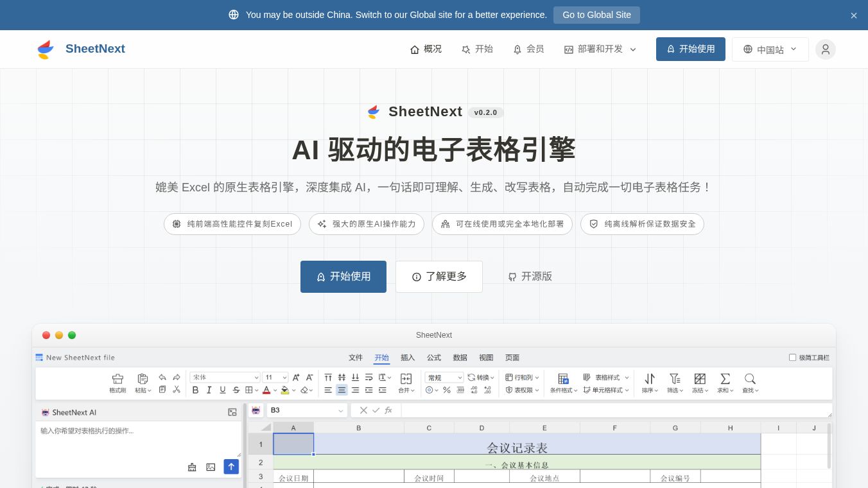Viewport: 868px width, 488px height.
Task: Open the 部署和开发 navigation menu
Action: [x=600, y=49]
